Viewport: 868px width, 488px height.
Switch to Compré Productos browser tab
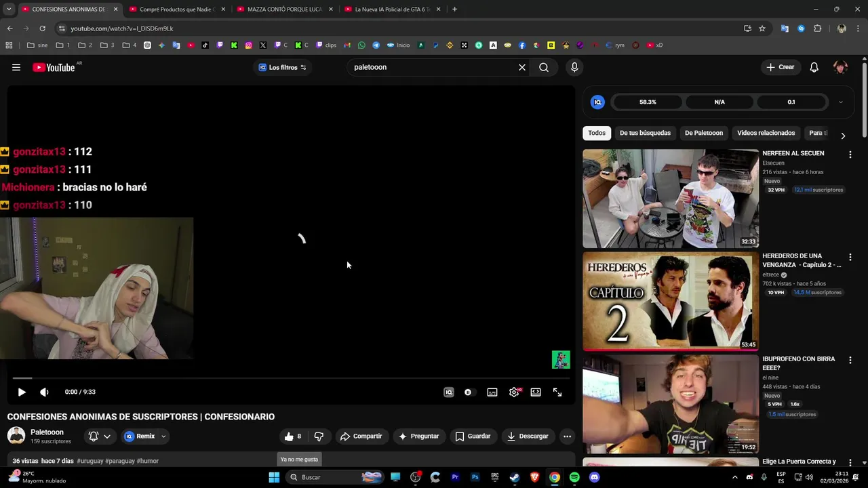(x=178, y=9)
